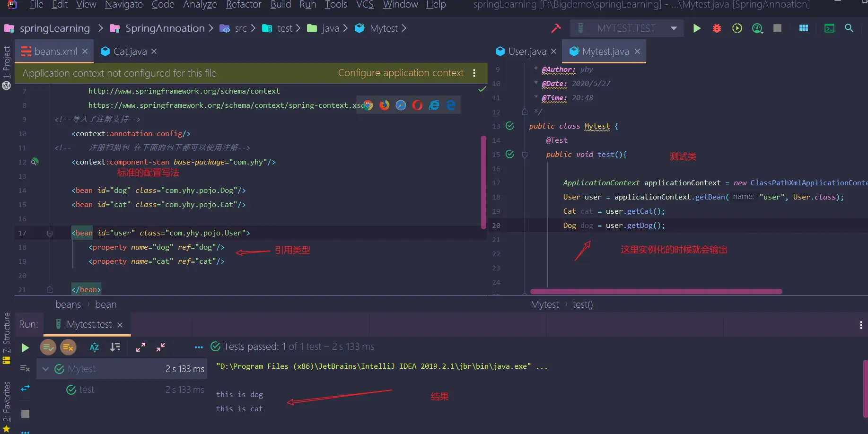
Task: Click the beans breadcrumb below the XML editor
Action: coord(68,304)
